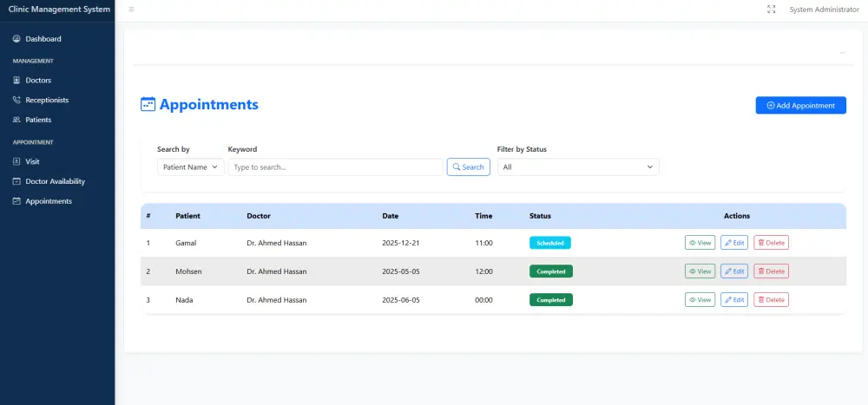This screenshot has height=405, width=868.
Task: Click the time 11:00
Action: point(483,243)
